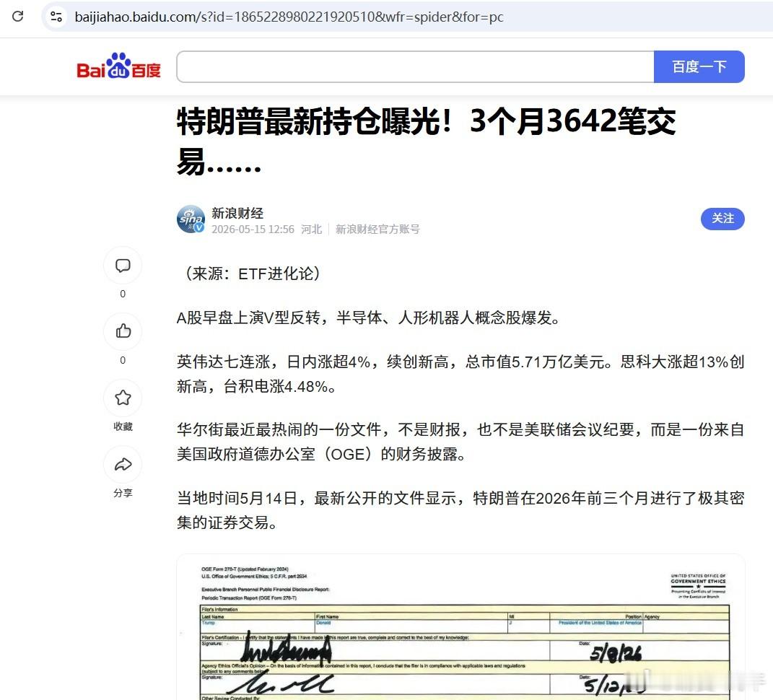The width and height of the screenshot is (773, 700).
Task: Click the 百度一下 search button
Action: 699,66
